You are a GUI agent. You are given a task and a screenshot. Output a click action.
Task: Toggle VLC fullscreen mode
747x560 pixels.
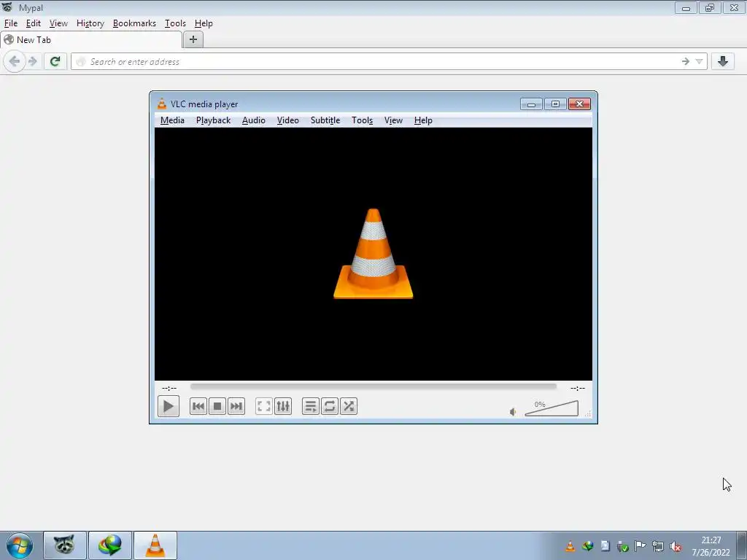point(264,406)
